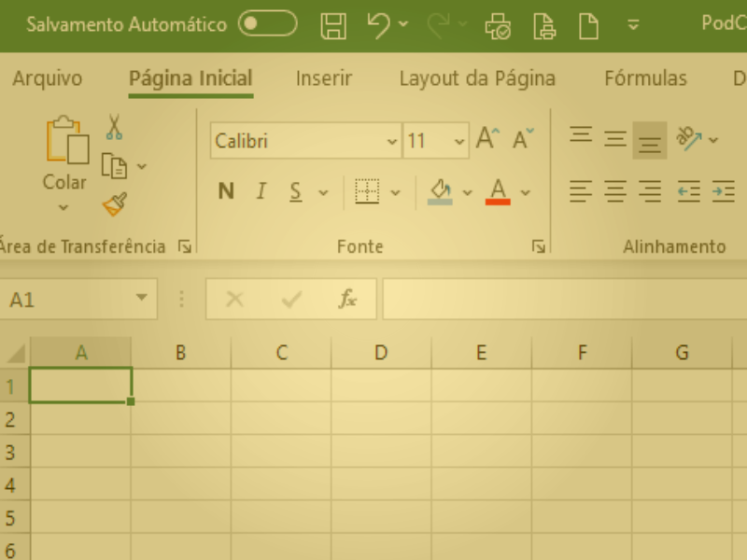Open the undo history dropdown arrow

[x=403, y=23]
